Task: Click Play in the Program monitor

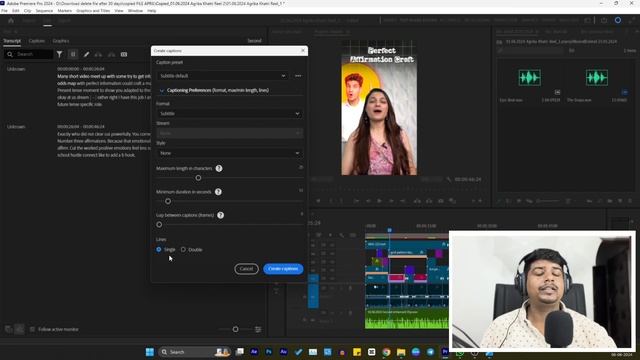Action: pyautogui.click(x=379, y=201)
